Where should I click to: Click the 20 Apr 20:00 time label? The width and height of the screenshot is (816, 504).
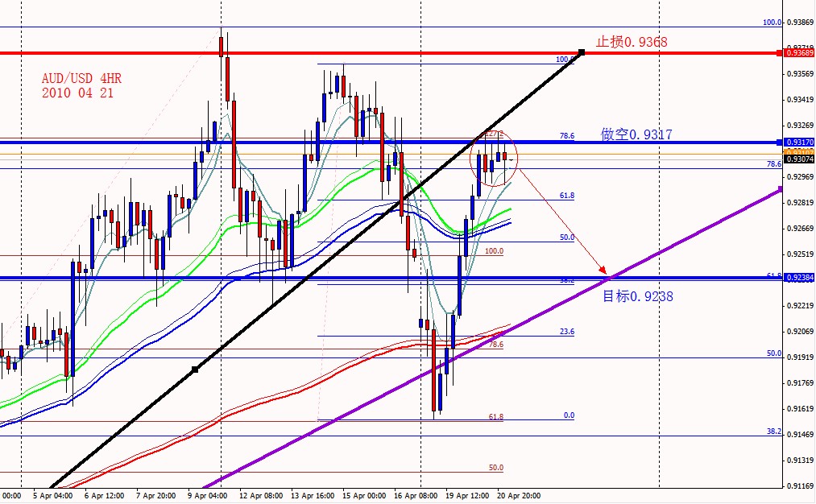point(518,496)
